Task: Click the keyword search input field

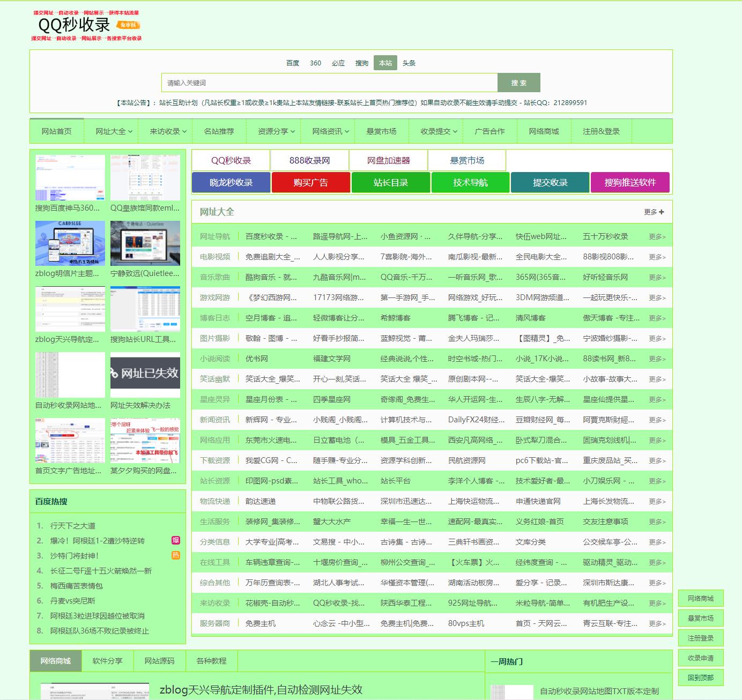Action: click(x=329, y=83)
